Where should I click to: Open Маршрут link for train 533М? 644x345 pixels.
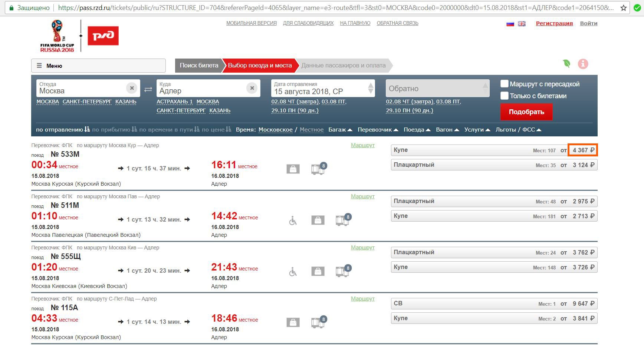coord(362,145)
